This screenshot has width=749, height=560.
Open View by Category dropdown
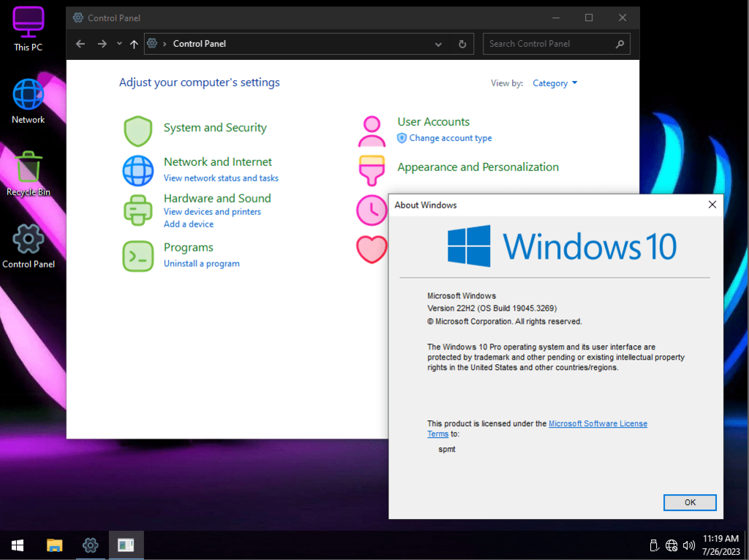point(554,83)
